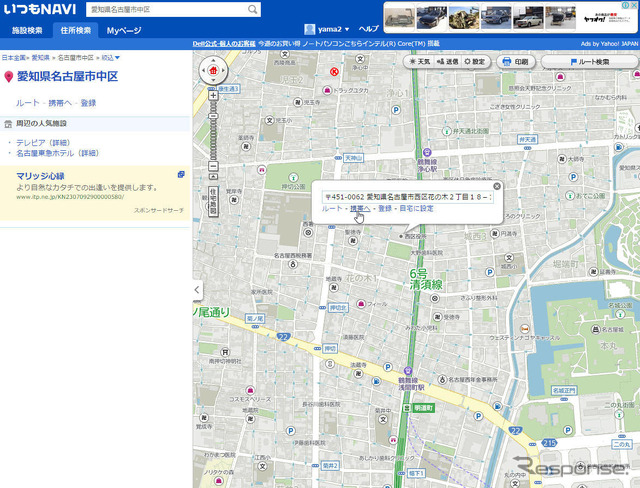The width and height of the screenshot is (640, 488).
Task: Zoom out with the minus button
Action: (x=213, y=166)
